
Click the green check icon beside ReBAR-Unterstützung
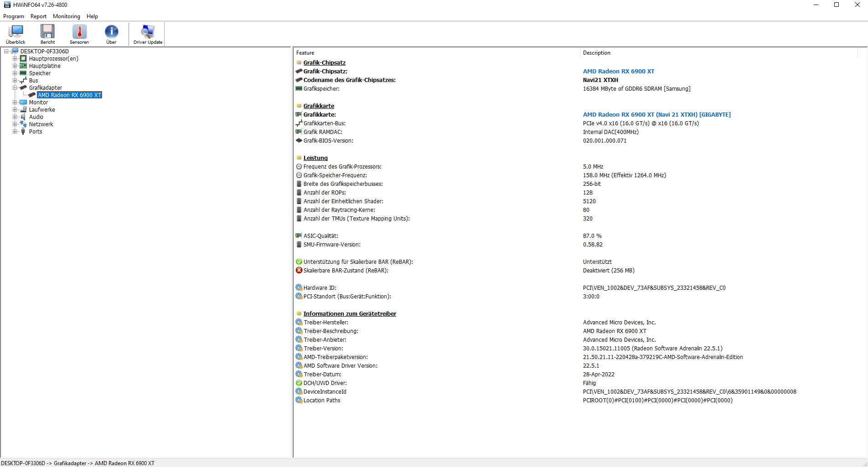(299, 262)
